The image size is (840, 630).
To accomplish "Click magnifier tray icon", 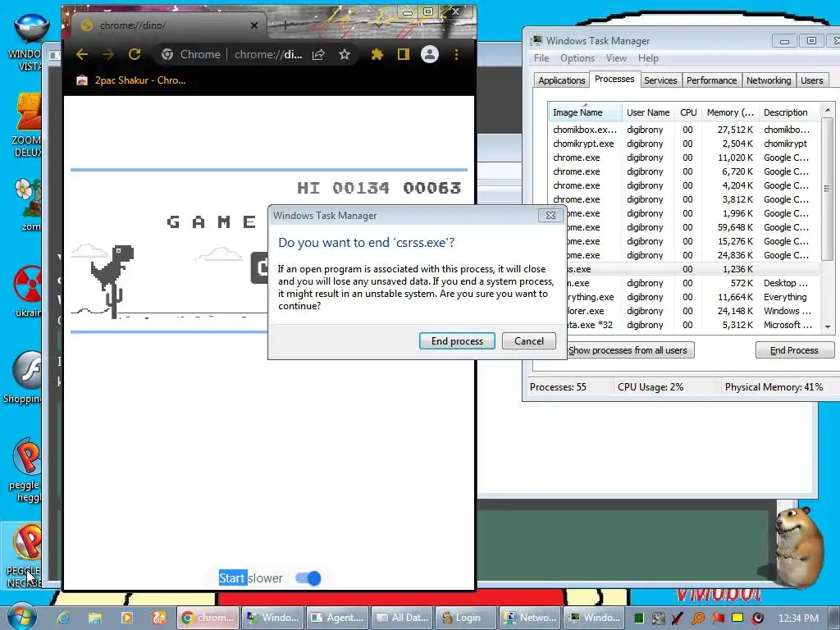I will [x=698, y=619].
